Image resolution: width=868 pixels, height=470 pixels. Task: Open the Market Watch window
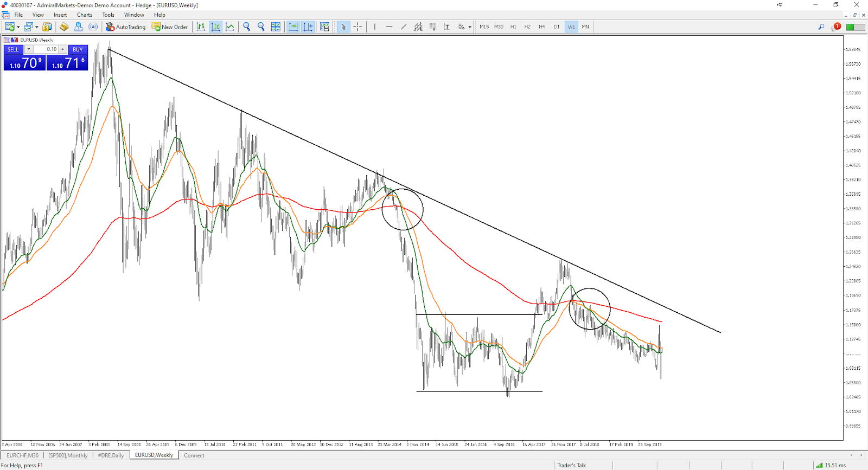point(47,27)
